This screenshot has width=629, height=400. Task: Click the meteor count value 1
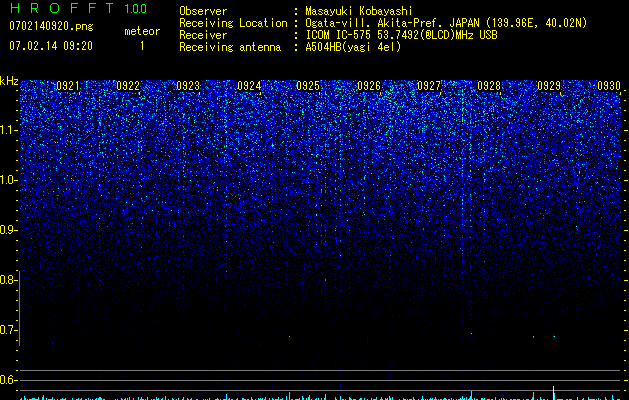(142, 46)
